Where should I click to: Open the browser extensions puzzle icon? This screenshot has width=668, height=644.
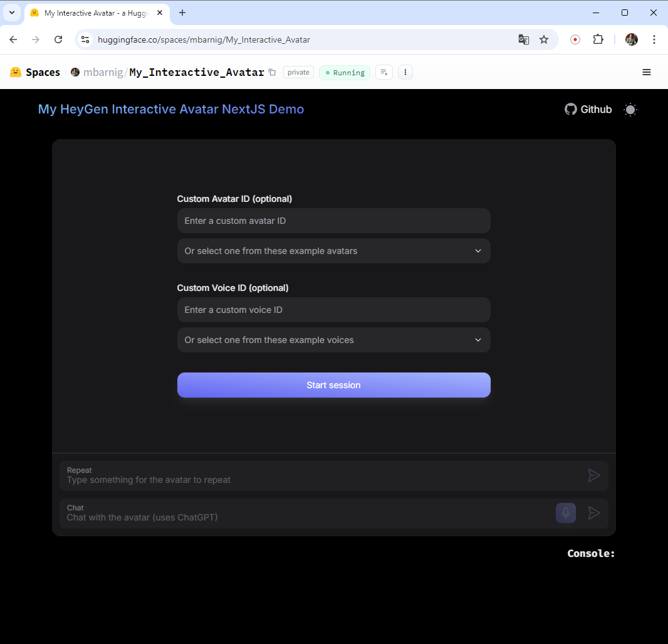(x=598, y=40)
